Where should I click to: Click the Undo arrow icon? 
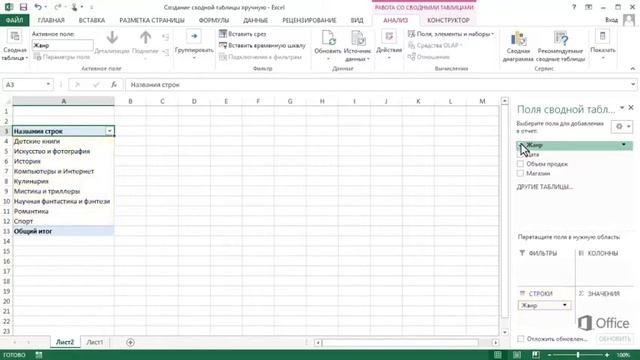click(x=38, y=7)
